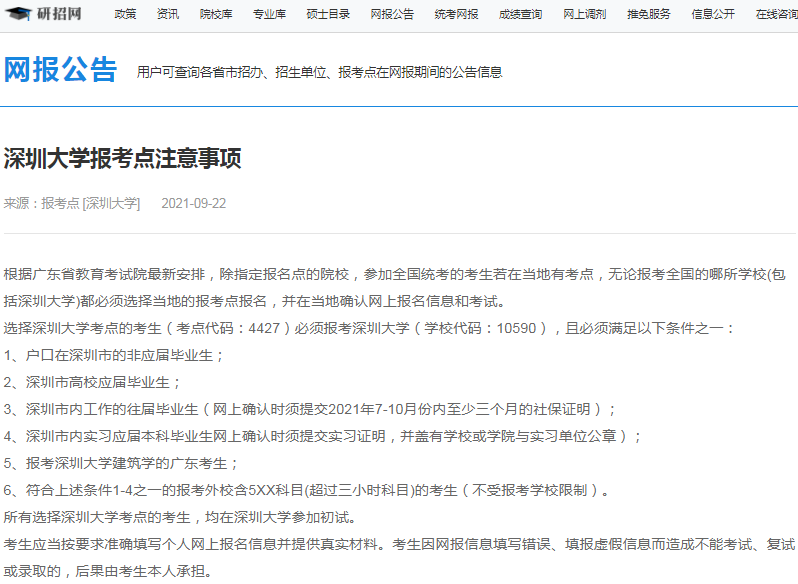
Task: Click item 3 about 社保证明
Action: click(x=310, y=409)
